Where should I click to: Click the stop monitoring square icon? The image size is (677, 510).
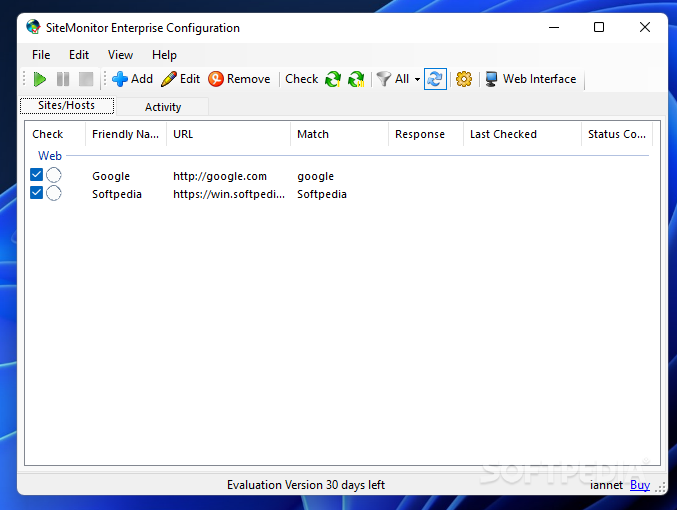tap(86, 79)
